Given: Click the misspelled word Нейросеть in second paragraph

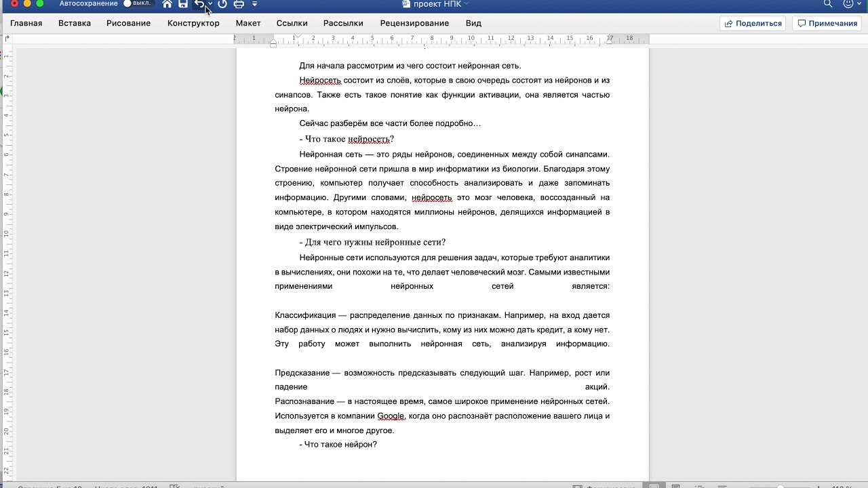Looking at the screenshot, I should click(x=320, y=80).
